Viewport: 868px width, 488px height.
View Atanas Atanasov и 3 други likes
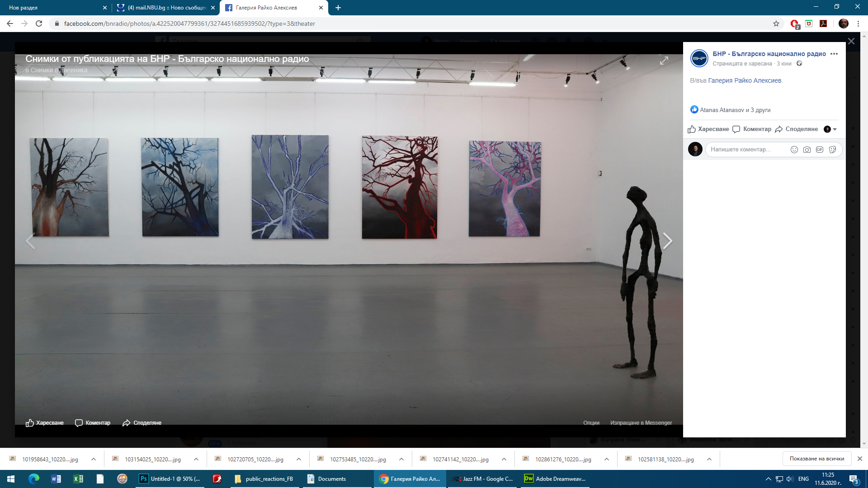[735, 110]
